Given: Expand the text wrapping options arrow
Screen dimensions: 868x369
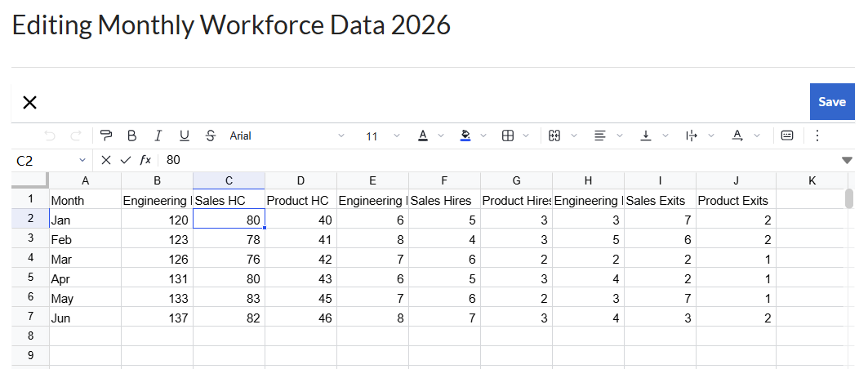Looking at the screenshot, I should click(x=710, y=136).
